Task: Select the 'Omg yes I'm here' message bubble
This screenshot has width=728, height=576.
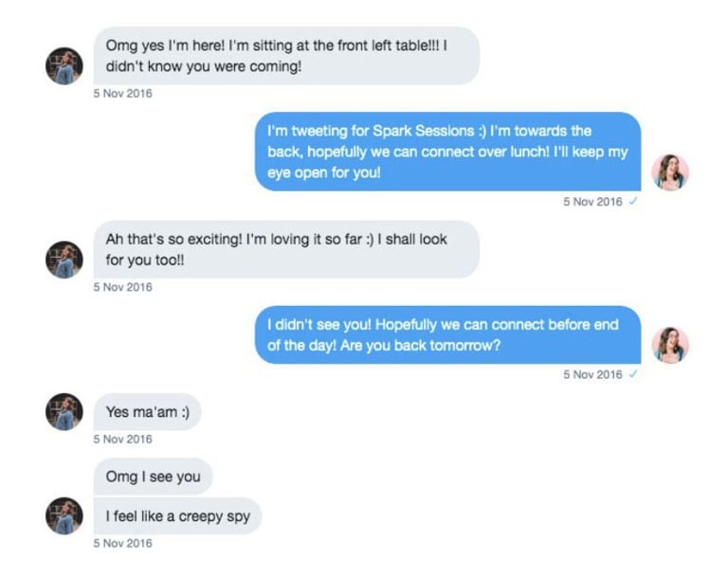Action: 286,56
